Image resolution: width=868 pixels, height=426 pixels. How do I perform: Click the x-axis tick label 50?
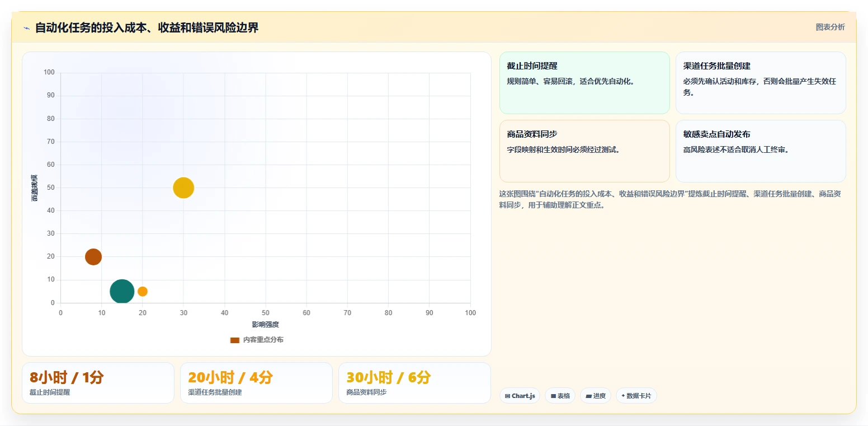pyautogui.click(x=266, y=313)
